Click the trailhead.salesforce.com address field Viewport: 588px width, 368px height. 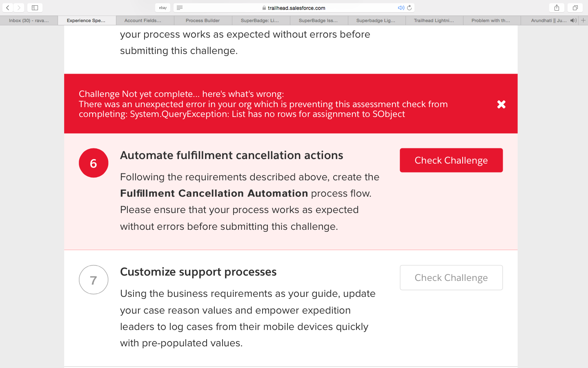pos(294,8)
